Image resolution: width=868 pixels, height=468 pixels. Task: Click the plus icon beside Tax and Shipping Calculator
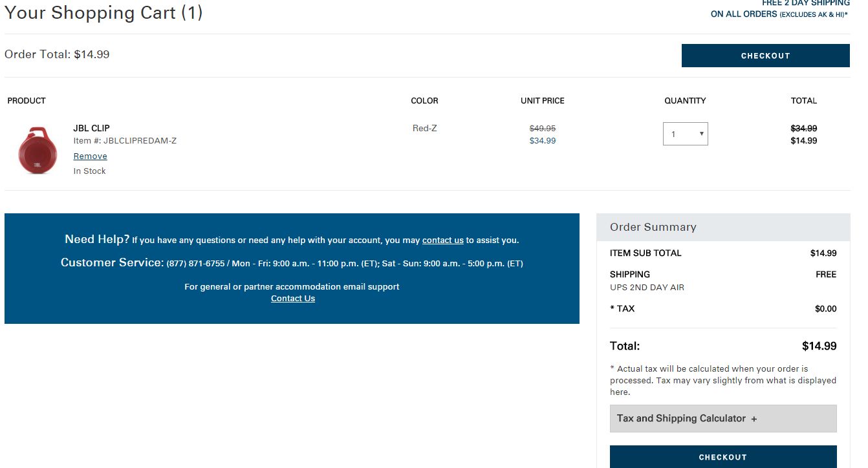click(754, 419)
